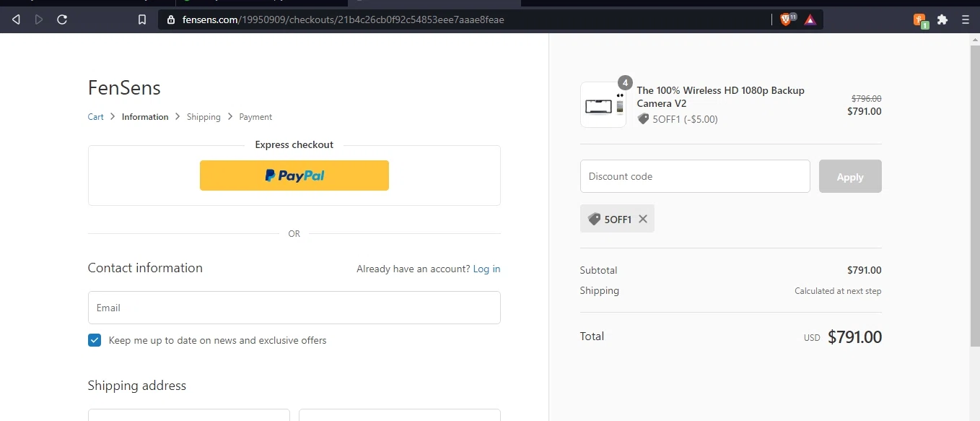The height and width of the screenshot is (421, 980).
Task: Select the Information breadcrumb step
Action: pyautogui.click(x=145, y=117)
